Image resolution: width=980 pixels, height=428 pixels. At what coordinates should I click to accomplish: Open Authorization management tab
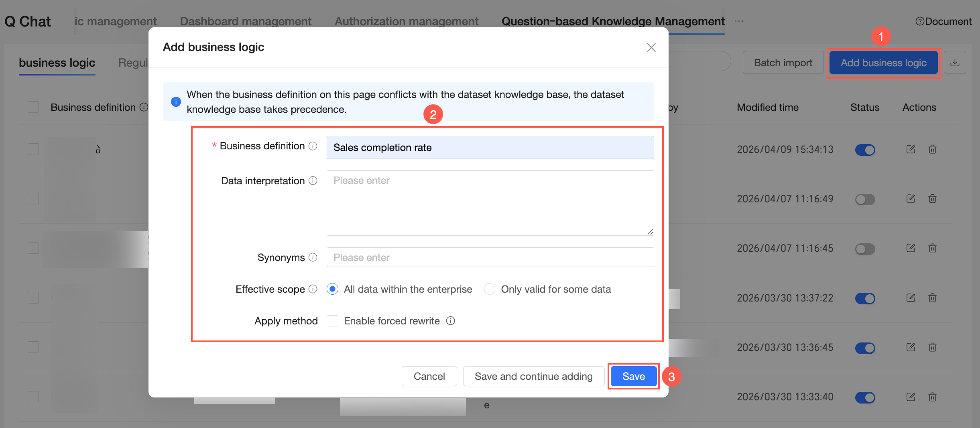pyautogui.click(x=407, y=21)
